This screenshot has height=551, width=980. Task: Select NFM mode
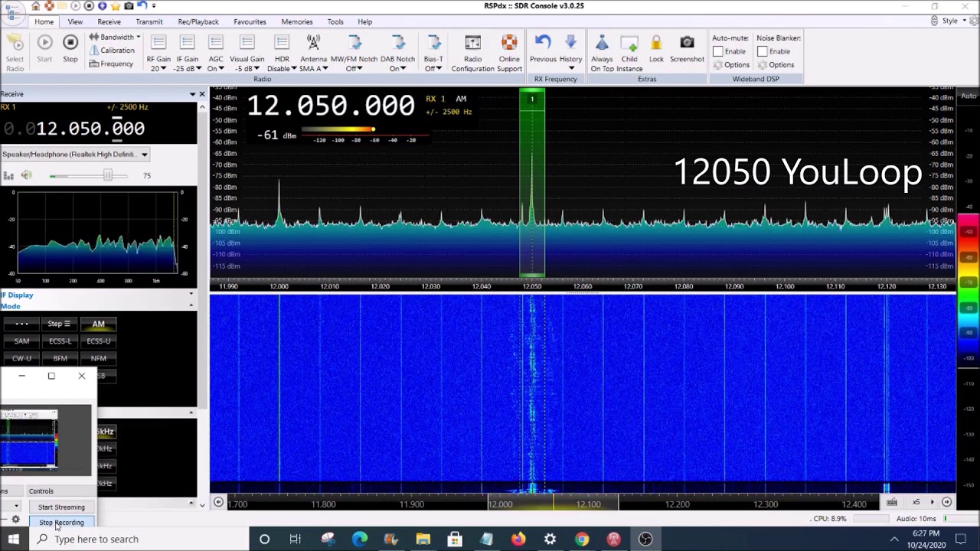[99, 358]
